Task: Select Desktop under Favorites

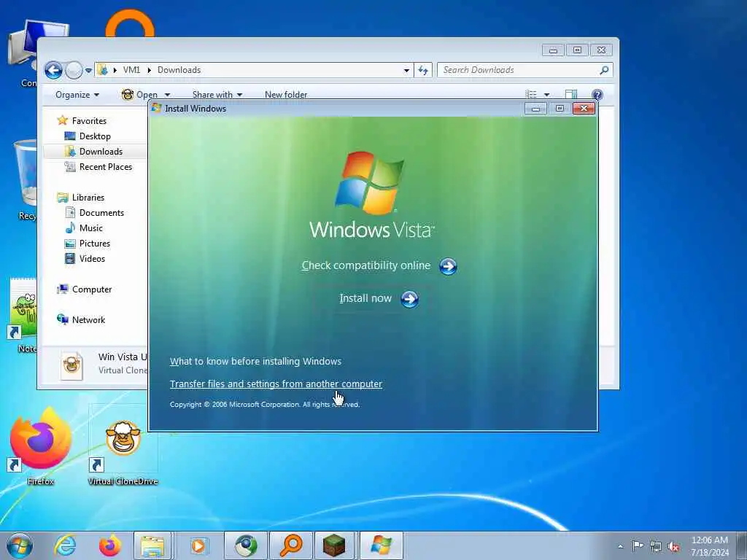Action: pyautogui.click(x=95, y=136)
